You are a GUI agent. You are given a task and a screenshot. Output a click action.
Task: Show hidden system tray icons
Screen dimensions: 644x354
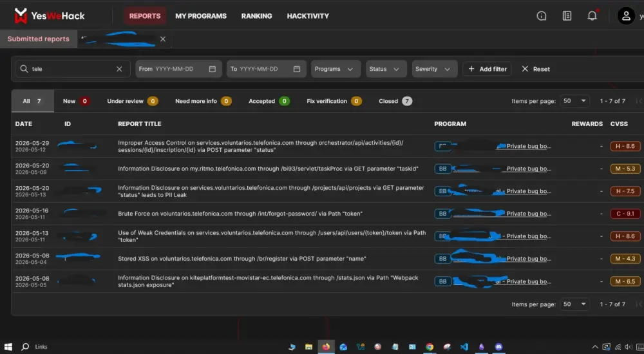tap(594, 347)
